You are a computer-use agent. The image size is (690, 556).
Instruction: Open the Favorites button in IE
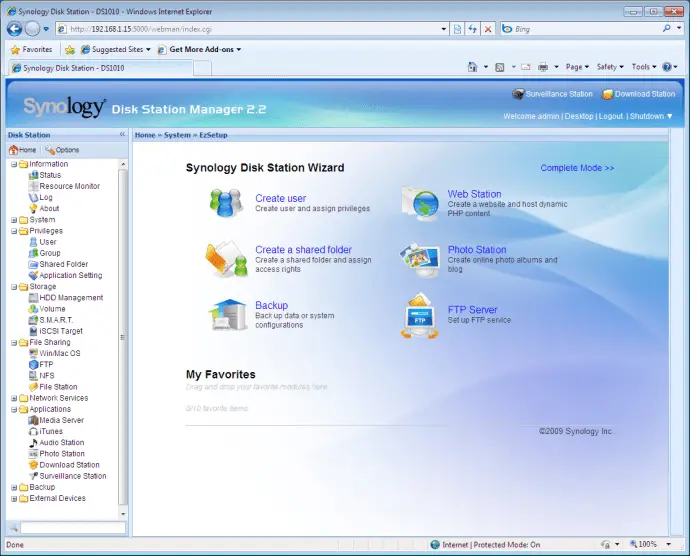[31, 49]
